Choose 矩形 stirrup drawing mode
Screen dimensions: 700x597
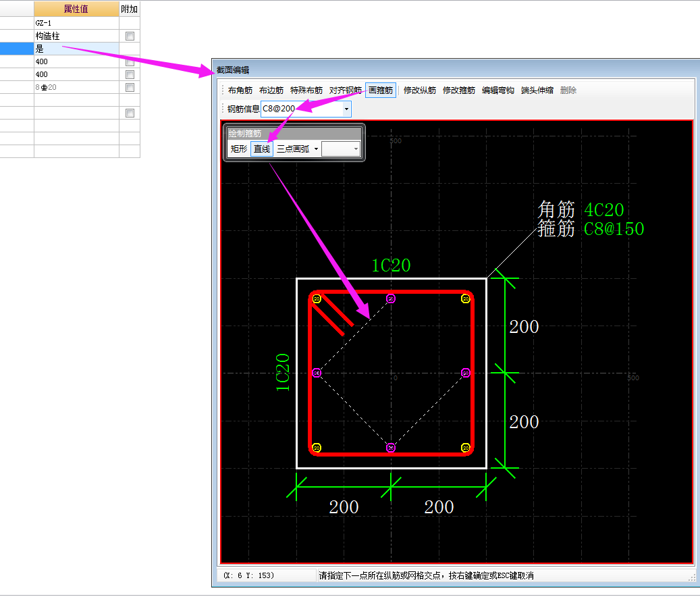point(239,149)
